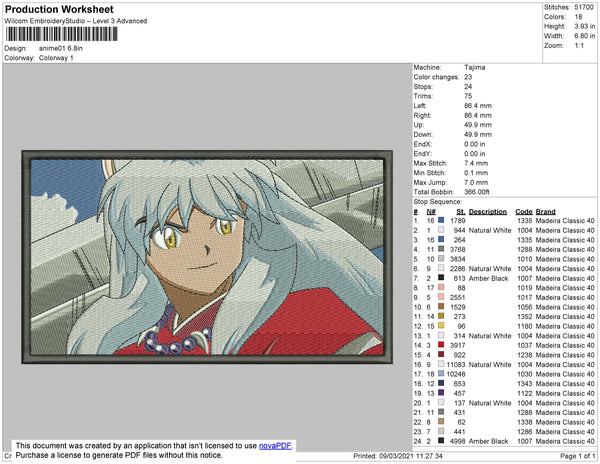Select stitch count 3917 in row 14

[458, 345]
